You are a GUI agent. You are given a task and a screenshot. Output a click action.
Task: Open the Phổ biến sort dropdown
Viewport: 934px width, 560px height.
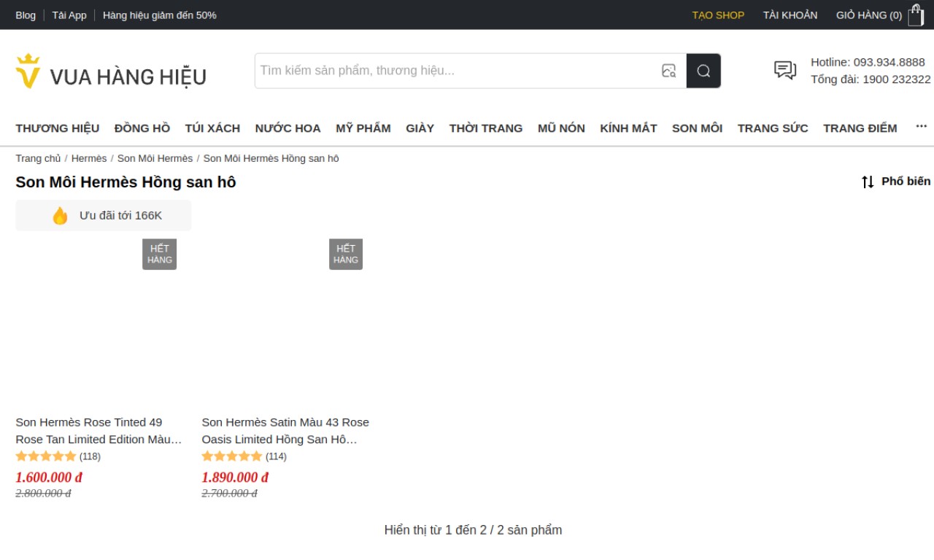896,182
